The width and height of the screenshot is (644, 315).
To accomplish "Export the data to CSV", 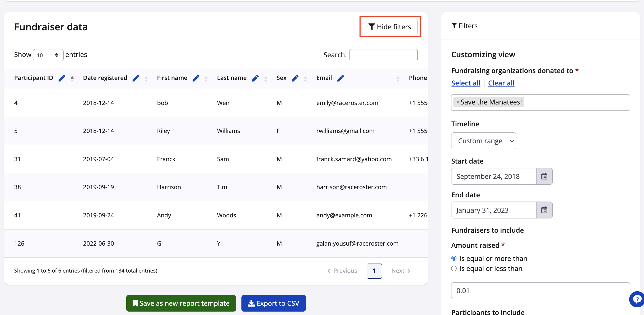I will pos(273,303).
